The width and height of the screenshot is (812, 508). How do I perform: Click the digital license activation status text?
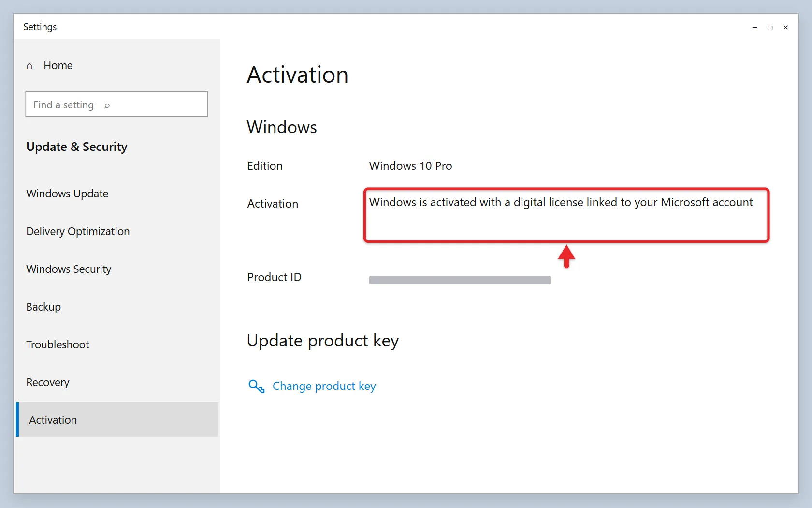pos(561,202)
